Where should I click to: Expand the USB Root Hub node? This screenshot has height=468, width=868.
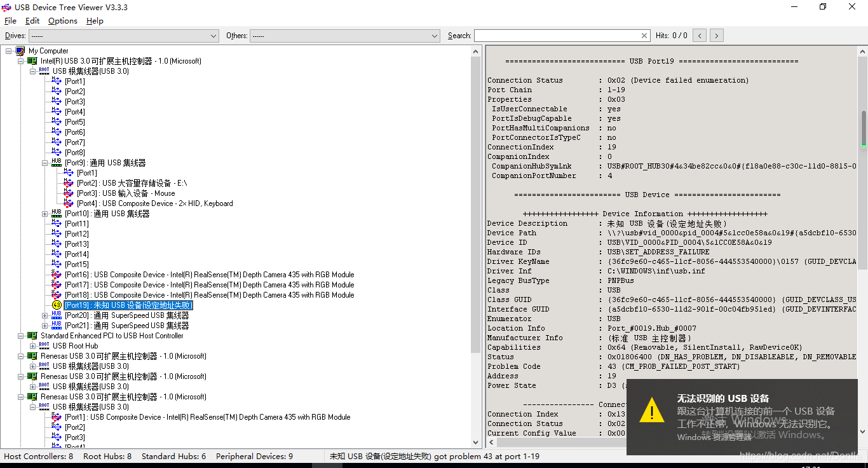click(x=32, y=346)
